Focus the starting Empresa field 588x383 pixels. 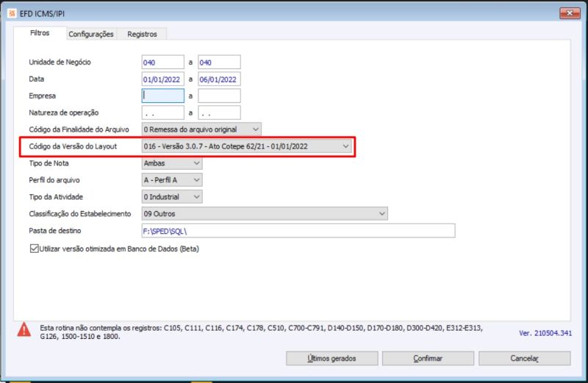pyautogui.click(x=162, y=96)
